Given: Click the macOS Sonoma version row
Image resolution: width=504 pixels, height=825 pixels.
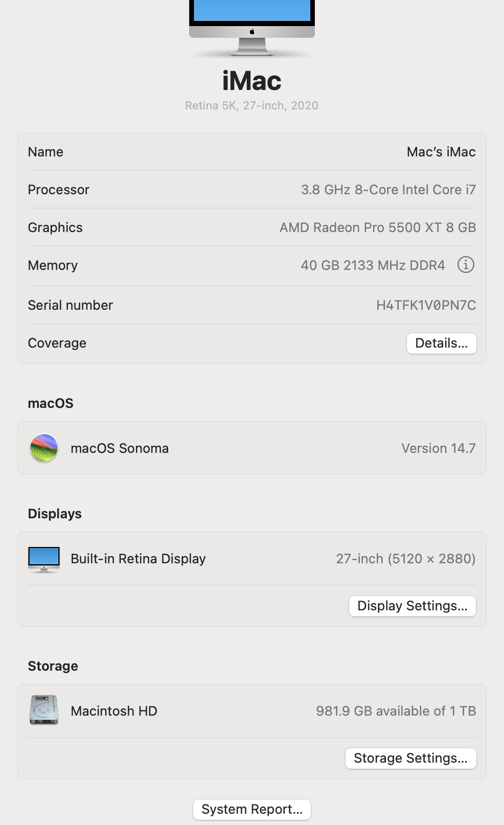Looking at the screenshot, I should click(251, 448).
